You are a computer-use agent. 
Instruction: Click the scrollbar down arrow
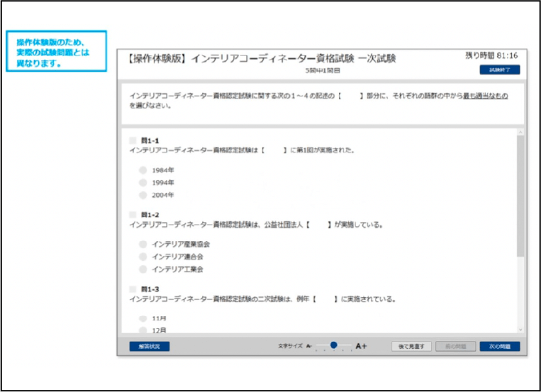521,330
